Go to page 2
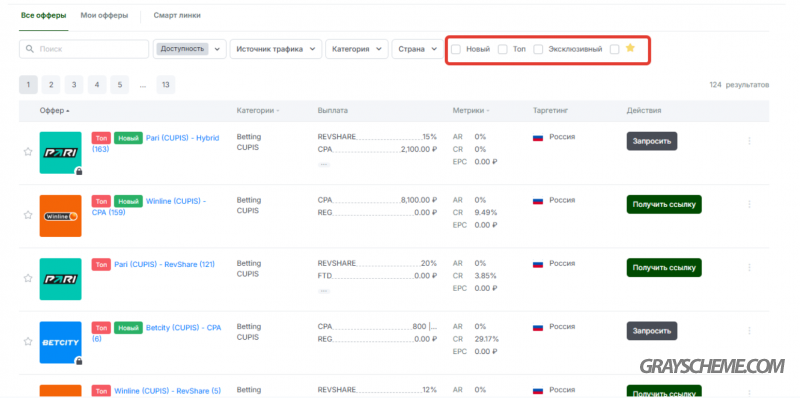Viewport: 800px width, 398px height. (x=51, y=85)
